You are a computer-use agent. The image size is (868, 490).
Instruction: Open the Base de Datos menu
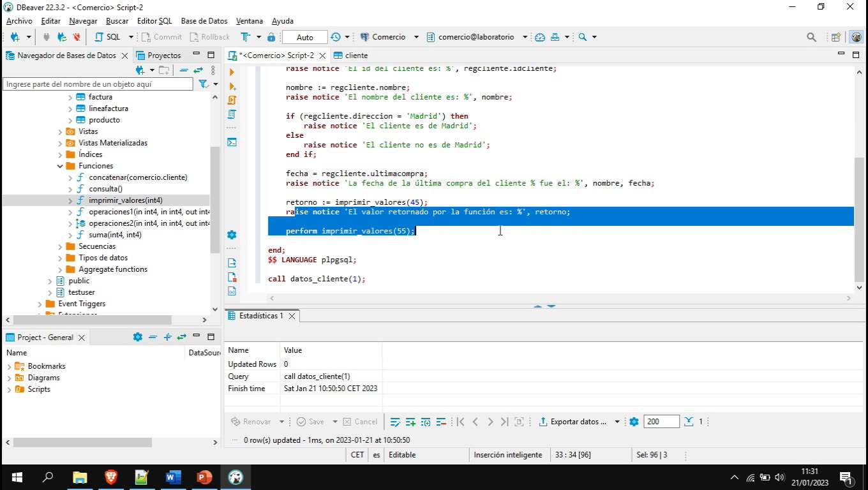[x=204, y=21]
